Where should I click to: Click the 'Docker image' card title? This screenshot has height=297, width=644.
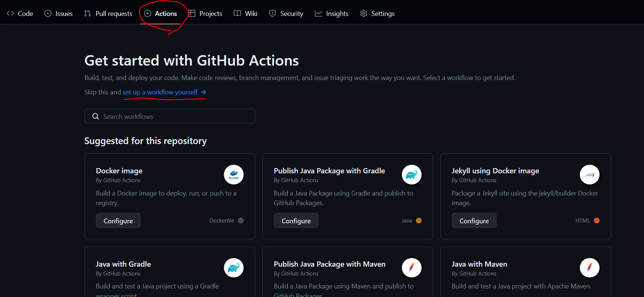119,171
